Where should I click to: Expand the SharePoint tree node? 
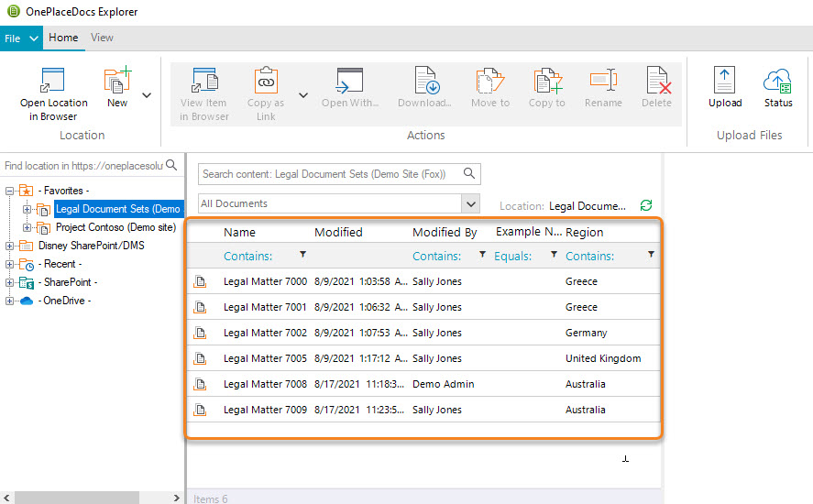coord(9,282)
